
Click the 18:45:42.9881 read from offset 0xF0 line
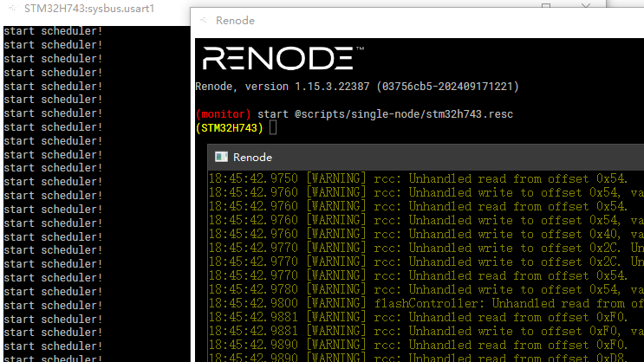[418, 317]
